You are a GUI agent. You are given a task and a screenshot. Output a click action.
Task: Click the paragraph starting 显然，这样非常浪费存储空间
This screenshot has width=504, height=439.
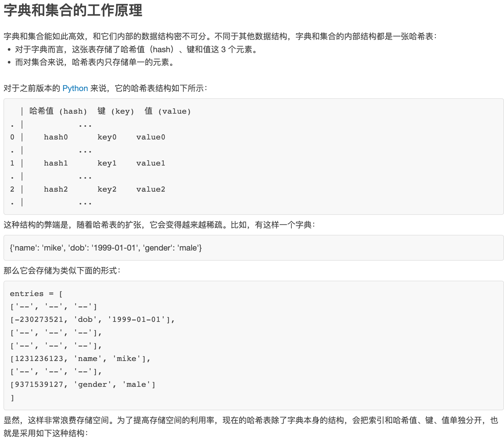(x=251, y=427)
